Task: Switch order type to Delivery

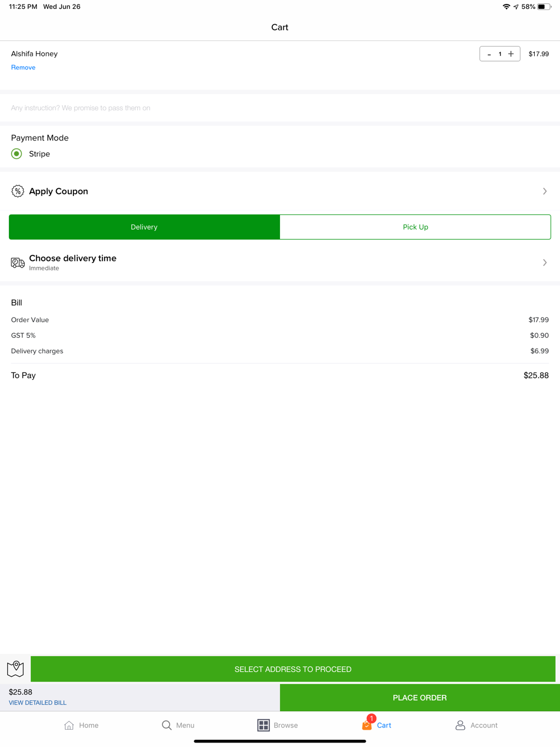Action: click(x=144, y=227)
